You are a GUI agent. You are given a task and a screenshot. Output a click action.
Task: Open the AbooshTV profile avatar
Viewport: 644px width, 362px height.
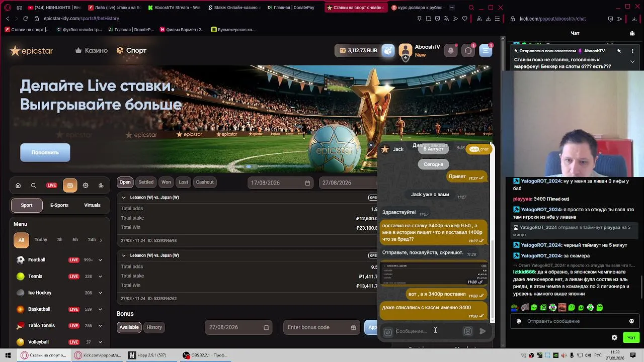406,50
